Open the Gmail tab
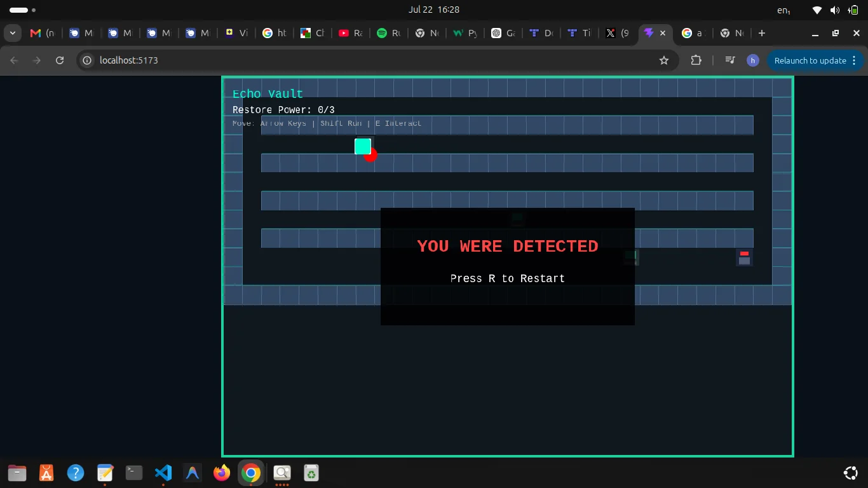The image size is (868, 488). click(42, 33)
